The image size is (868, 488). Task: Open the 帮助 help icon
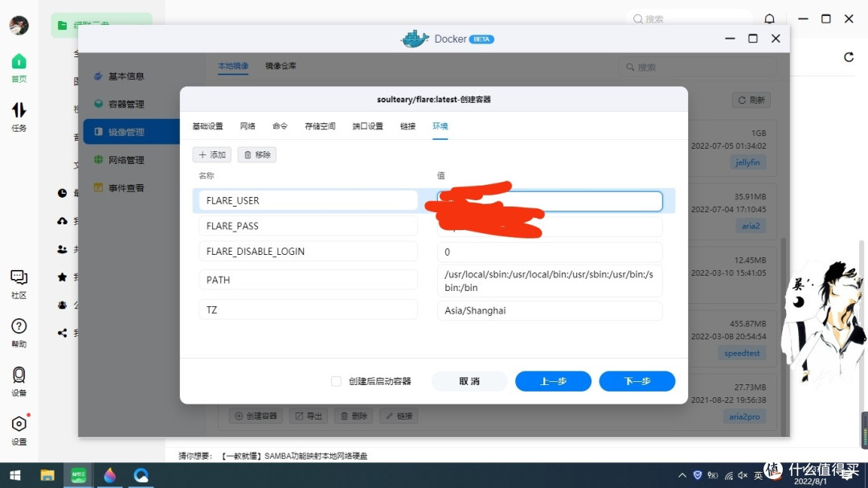click(x=18, y=332)
